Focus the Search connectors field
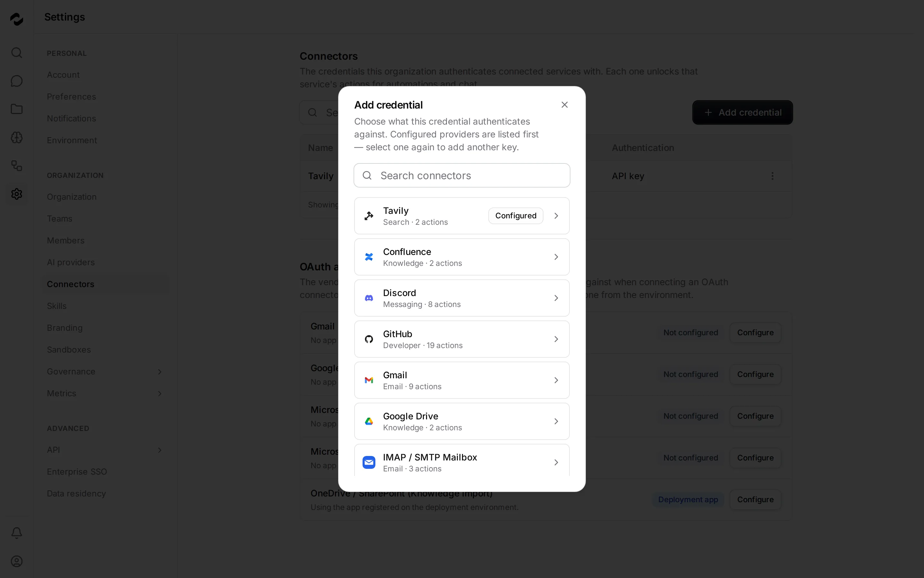924x578 pixels. pos(462,175)
